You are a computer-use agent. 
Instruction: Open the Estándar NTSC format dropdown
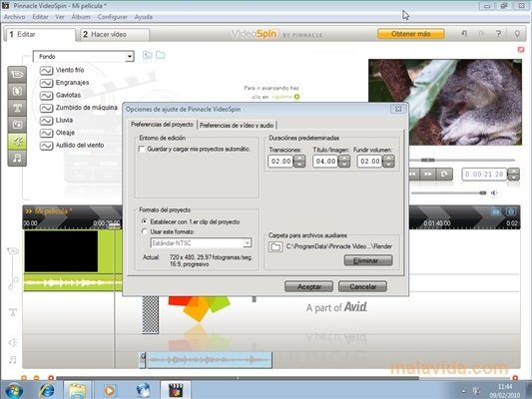pyautogui.click(x=248, y=243)
